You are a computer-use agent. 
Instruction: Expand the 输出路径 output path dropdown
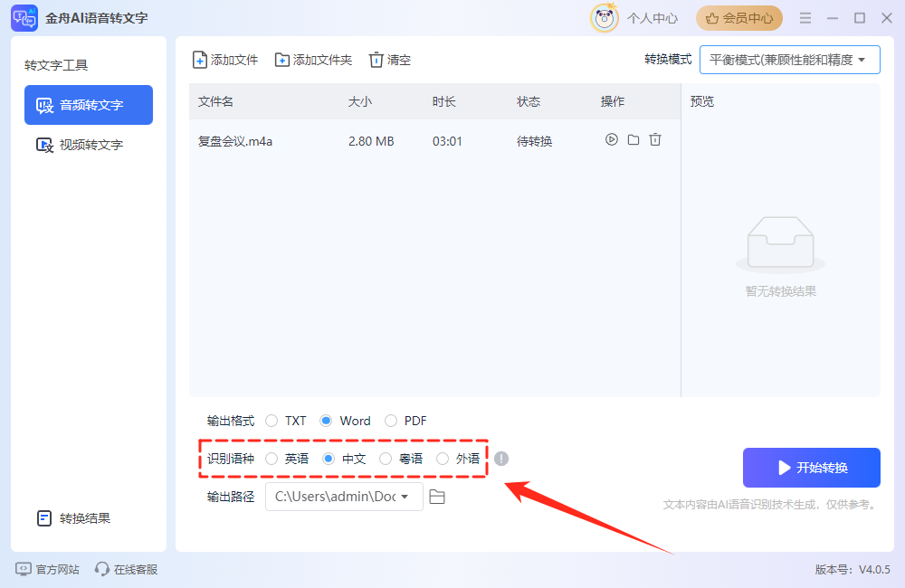coord(344,497)
